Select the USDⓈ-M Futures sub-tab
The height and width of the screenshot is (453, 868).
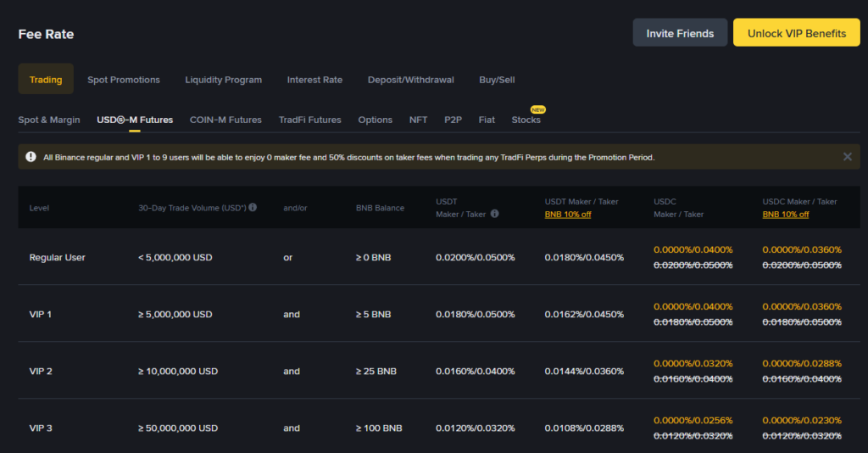click(135, 120)
